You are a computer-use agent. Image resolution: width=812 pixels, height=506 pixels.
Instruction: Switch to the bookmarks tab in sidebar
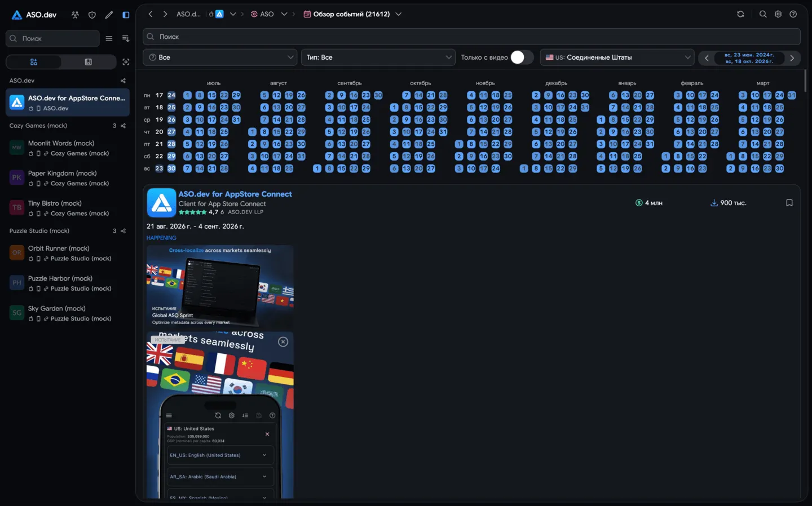tap(89, 62)
